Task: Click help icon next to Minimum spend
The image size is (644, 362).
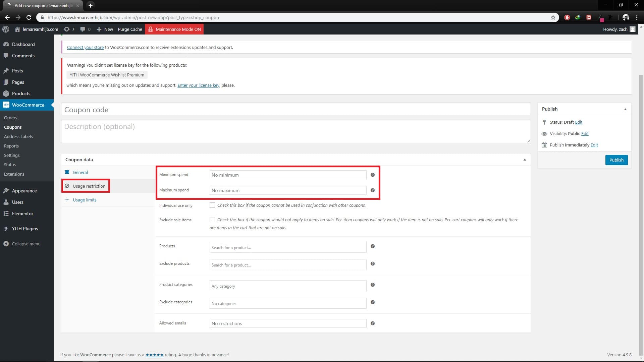Action: pyautogui.click(x=372, y=175)
